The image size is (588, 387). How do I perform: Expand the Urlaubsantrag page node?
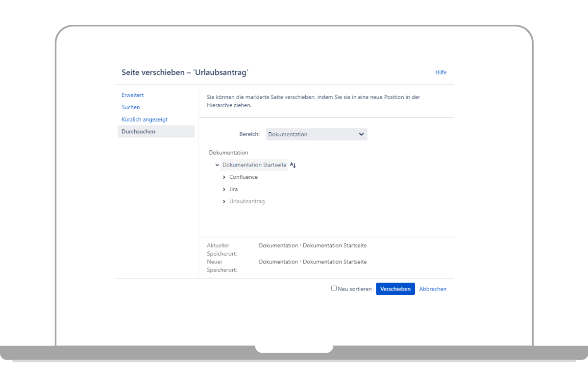pos(224,202)
